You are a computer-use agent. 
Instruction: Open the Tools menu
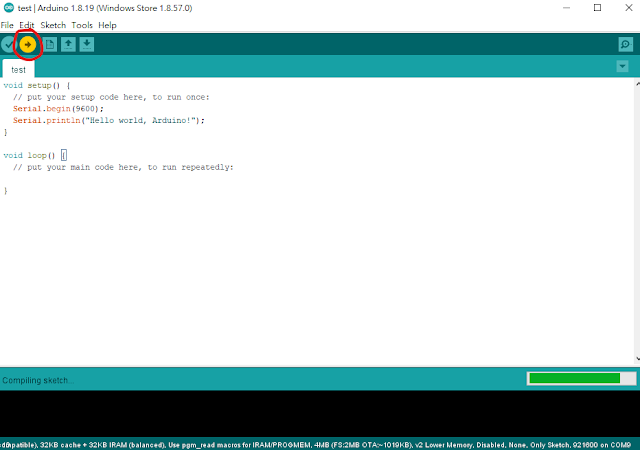click(82, 25)
